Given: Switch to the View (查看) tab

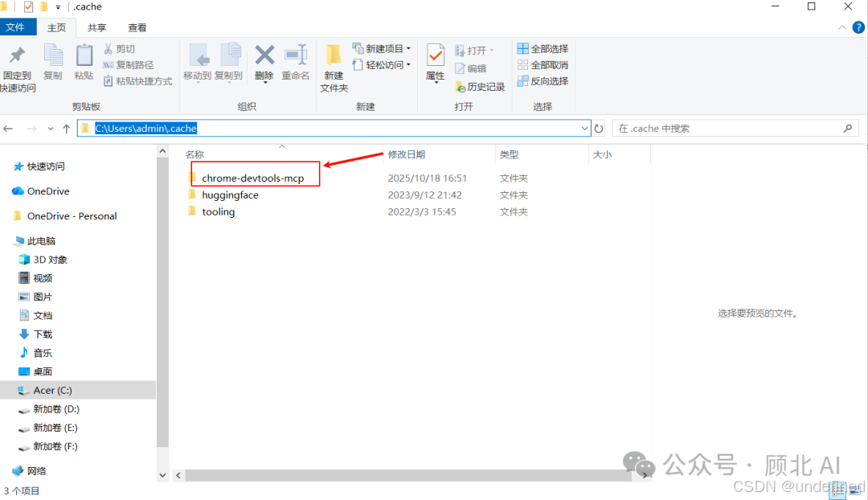Looking at the screenshot, I should click(x=137, y=27).
